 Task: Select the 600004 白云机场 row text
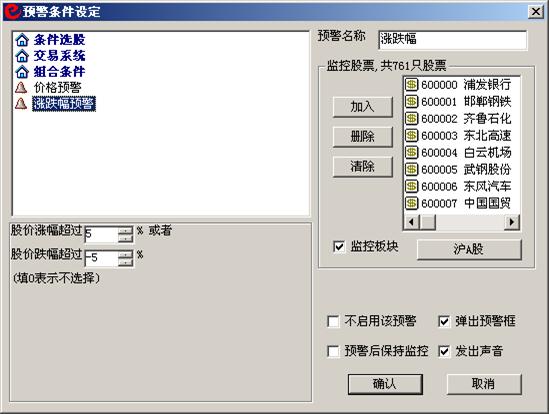click(466, 152)
